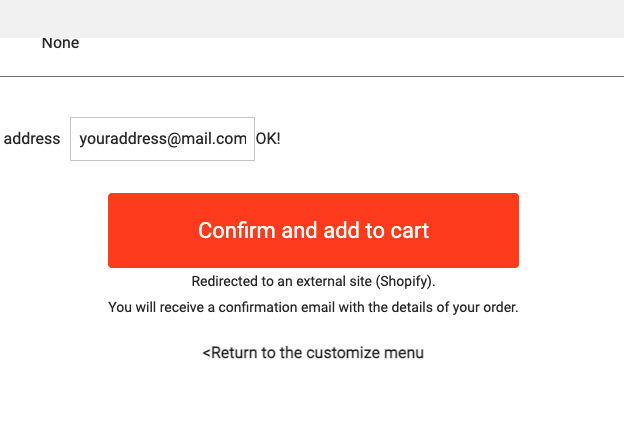Click the Confirm and add to cart button
This screenshot has height=441, width=624.
(x=313, y=230)
